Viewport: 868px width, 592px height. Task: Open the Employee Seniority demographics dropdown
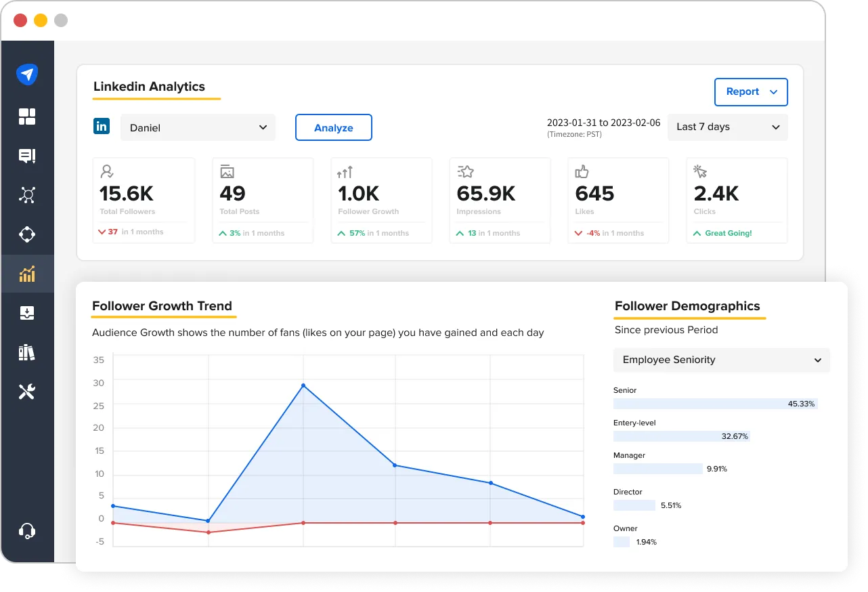pyautogui.click(x=721, y=360)
